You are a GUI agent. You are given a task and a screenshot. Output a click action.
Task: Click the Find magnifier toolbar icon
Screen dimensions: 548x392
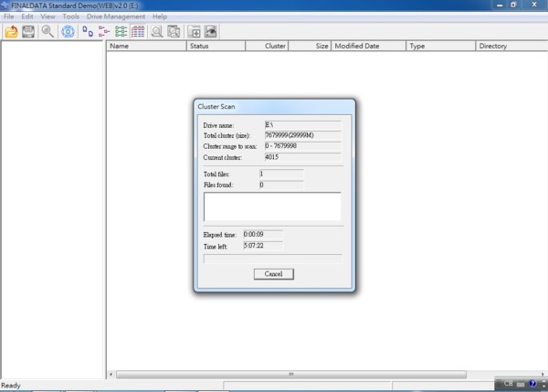(x=47, y=32)
